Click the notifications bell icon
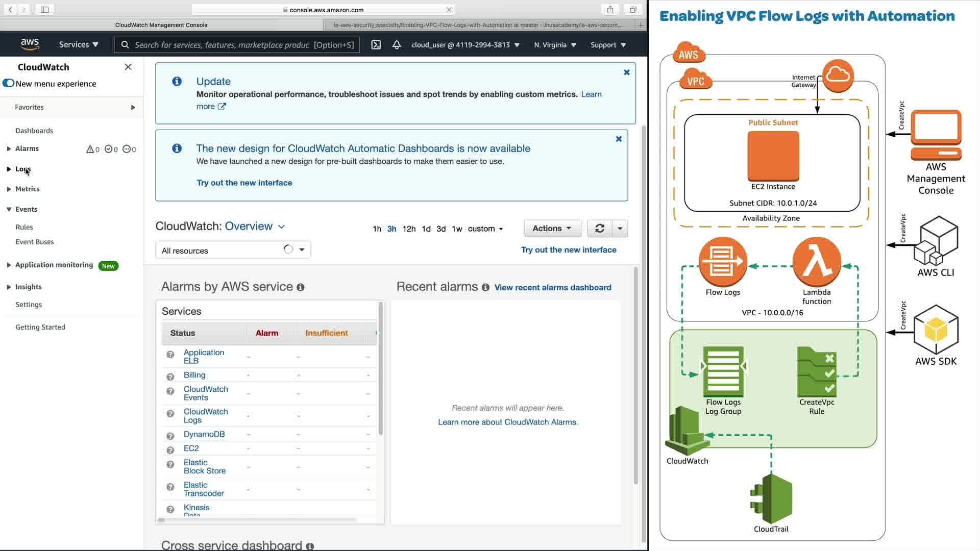 tap(397, 45)
